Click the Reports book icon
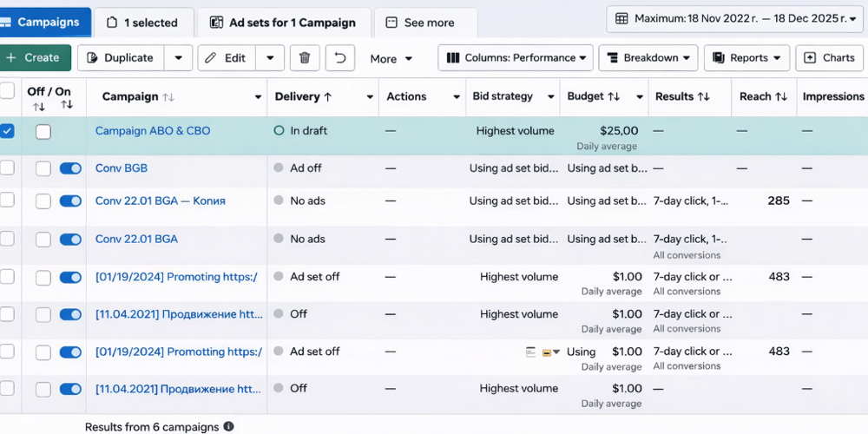 click(x=719, y=57)
